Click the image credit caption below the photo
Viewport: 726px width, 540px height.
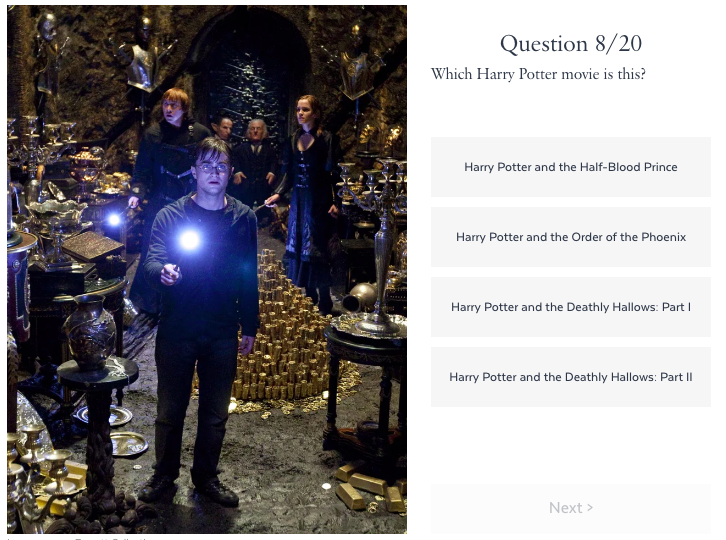(x=81, y=538)
